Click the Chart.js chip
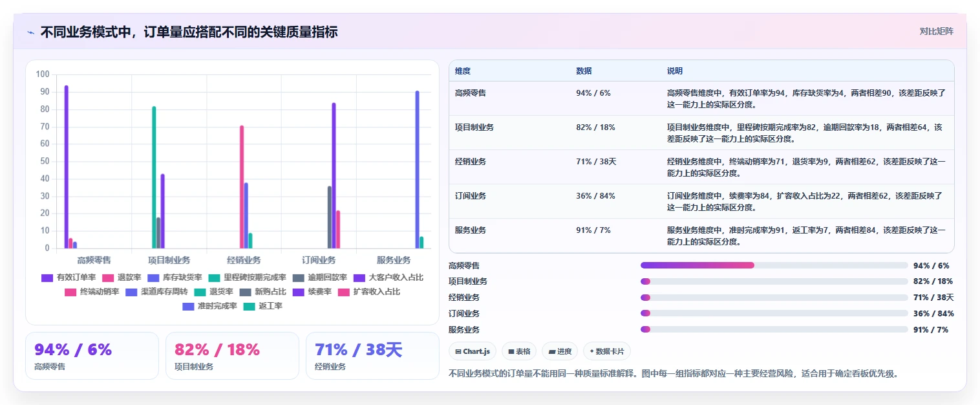 click(473, 351)
